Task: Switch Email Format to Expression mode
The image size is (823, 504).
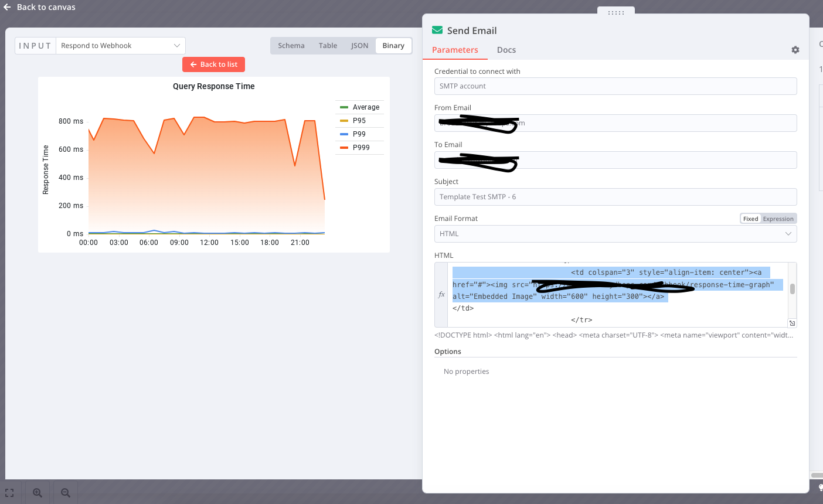Action: click(x=778, y=219)
